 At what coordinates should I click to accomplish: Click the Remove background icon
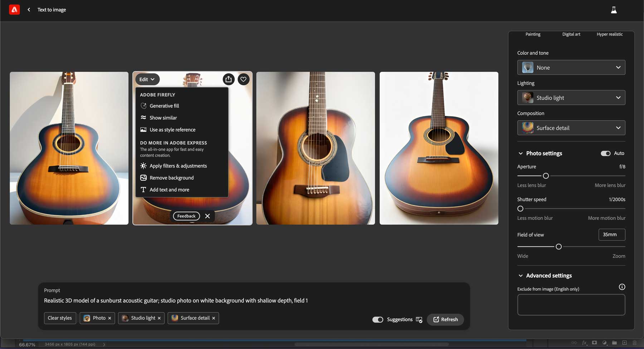tap(143, 177)
